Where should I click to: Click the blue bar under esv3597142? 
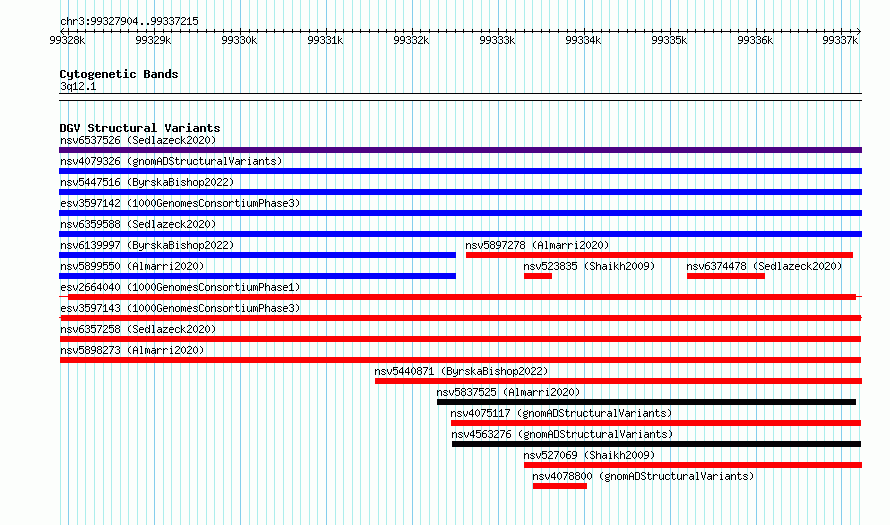(460, 213)
